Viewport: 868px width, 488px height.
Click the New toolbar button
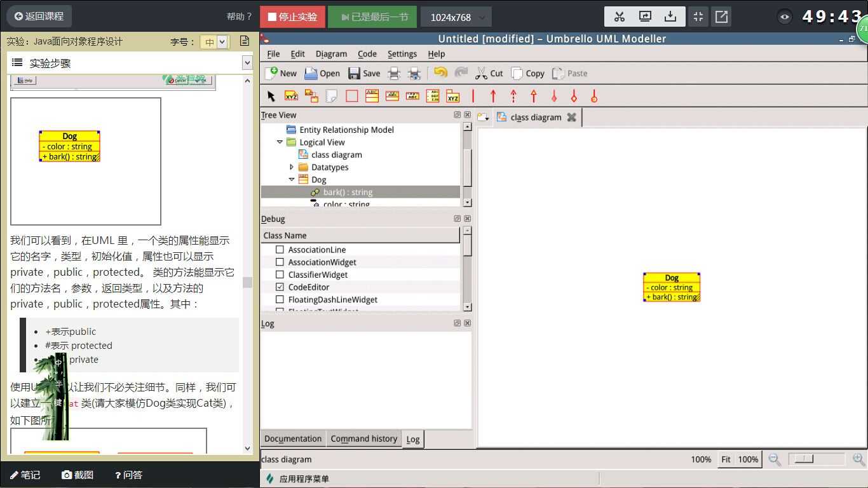click(x=281, y=73)
